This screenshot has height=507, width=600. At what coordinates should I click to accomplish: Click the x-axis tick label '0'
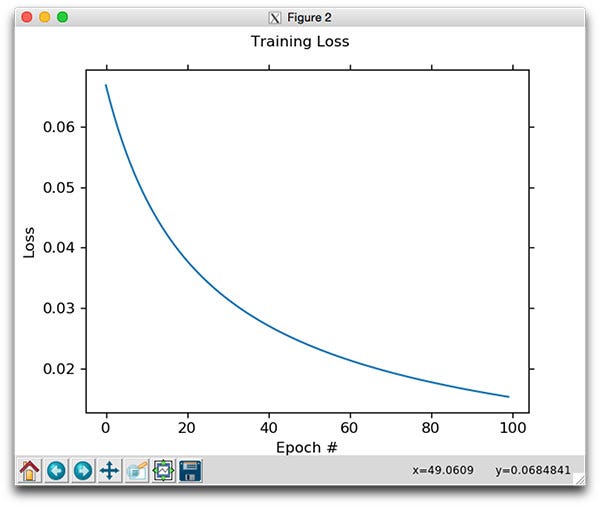tap(106, 427)
